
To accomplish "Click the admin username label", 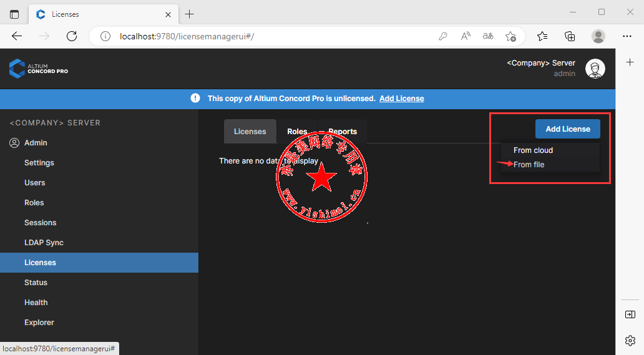I will [x=564, y=74].
